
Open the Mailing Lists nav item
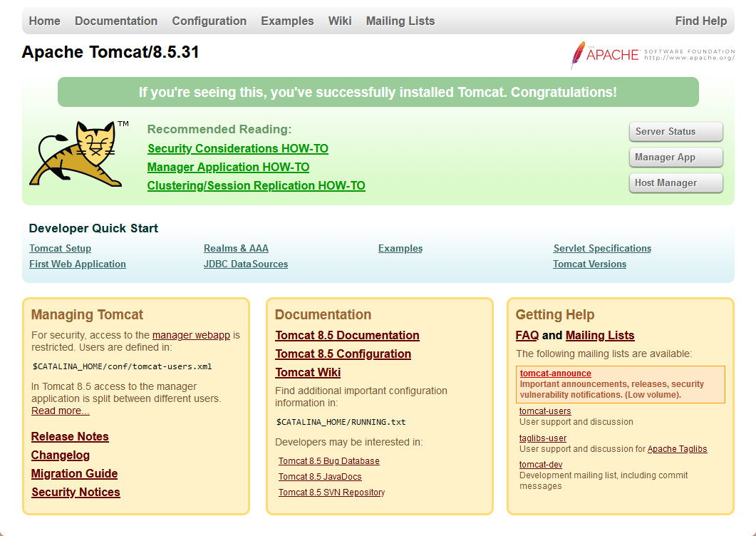pyautogui.click(x=400, y=21)
